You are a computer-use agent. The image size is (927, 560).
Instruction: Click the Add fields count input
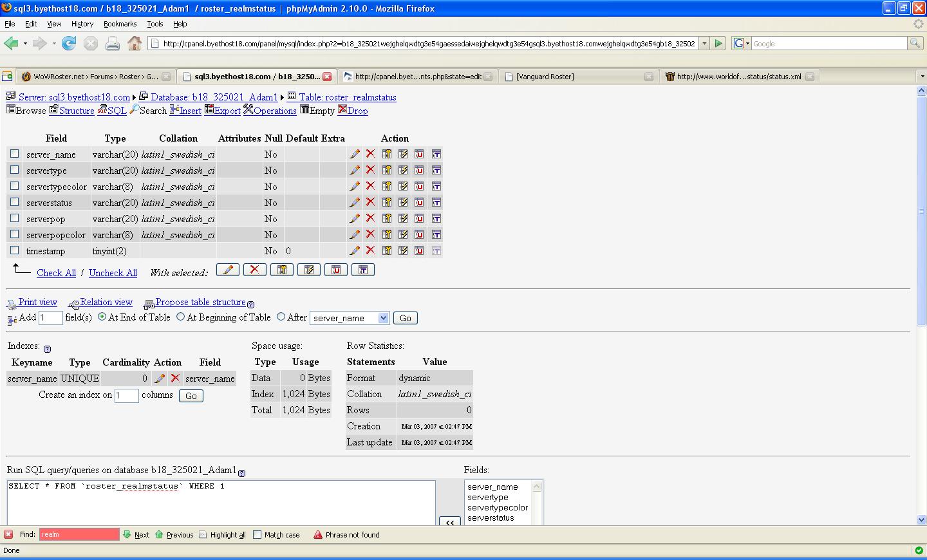51,318
